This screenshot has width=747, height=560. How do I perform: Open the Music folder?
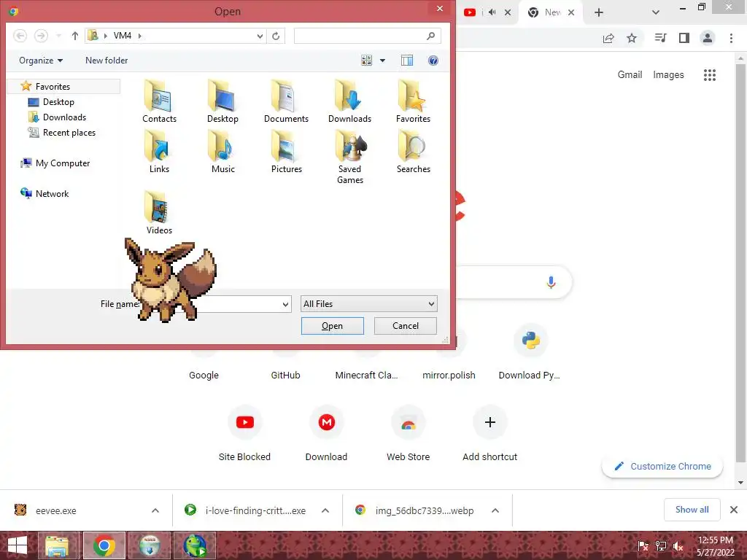pos(222,152)
